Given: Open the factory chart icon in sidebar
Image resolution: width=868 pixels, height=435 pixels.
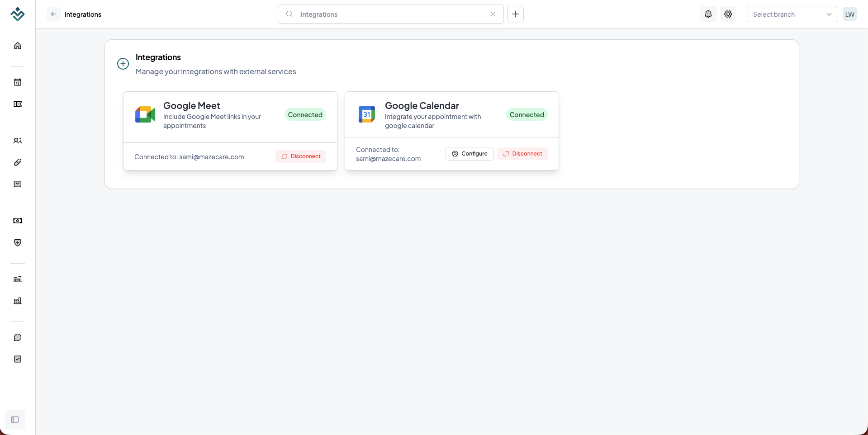Looking at the screenshot, I should (18, 301).
